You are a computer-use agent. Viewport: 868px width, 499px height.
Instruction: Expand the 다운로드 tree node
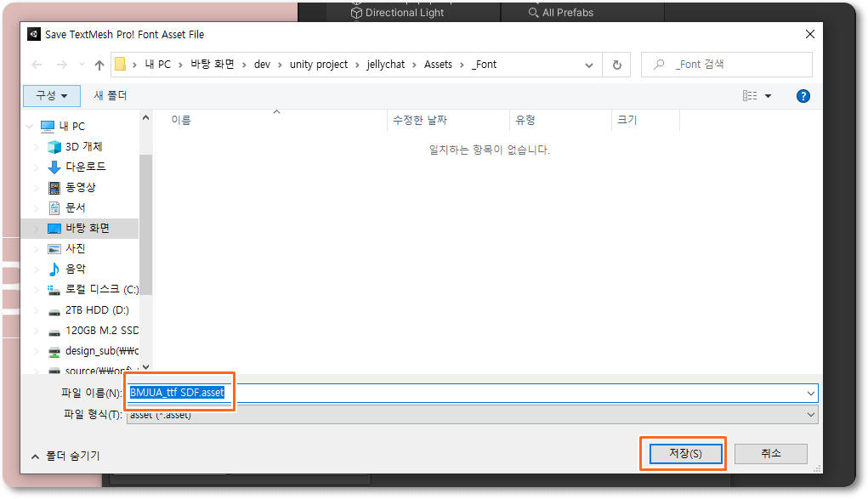point(37,167)
